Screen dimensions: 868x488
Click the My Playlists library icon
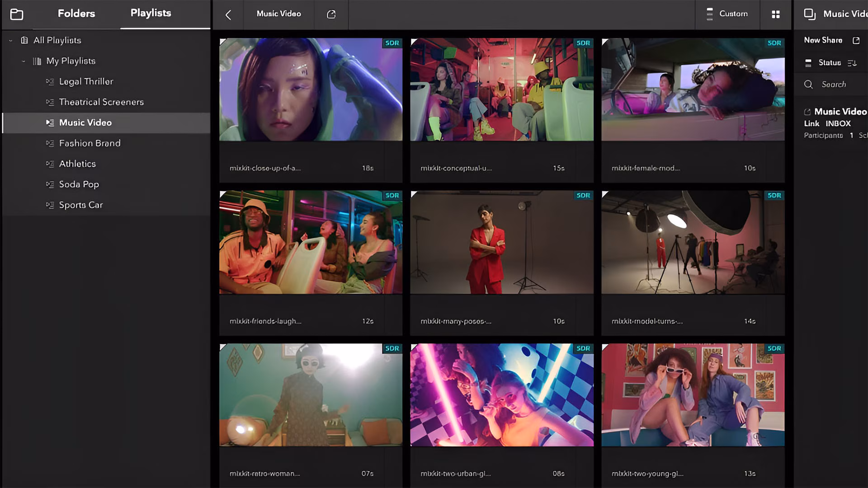coord(37,61)
